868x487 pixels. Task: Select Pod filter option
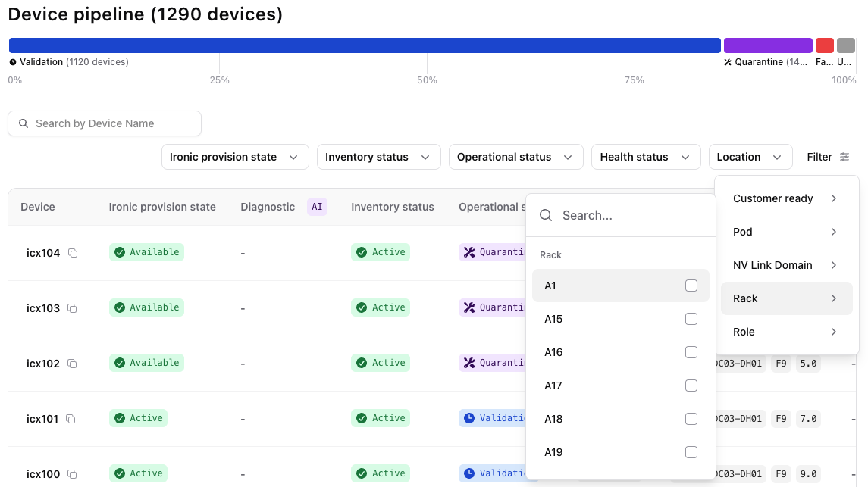click(787, 232)
